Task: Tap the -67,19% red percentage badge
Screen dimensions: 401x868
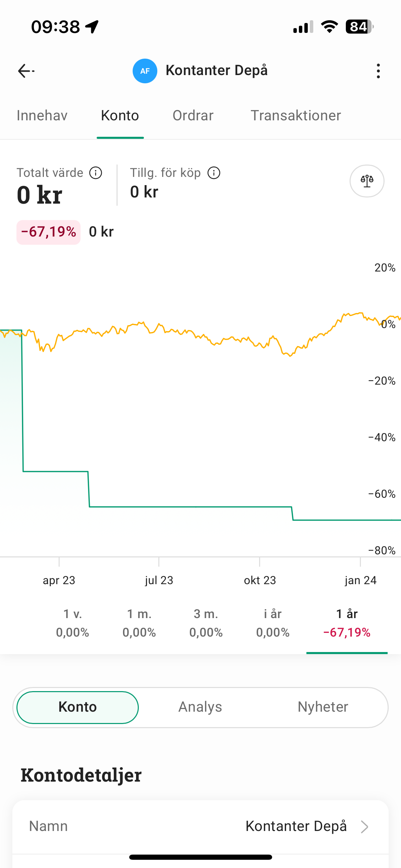Action: tap(49, 232)
